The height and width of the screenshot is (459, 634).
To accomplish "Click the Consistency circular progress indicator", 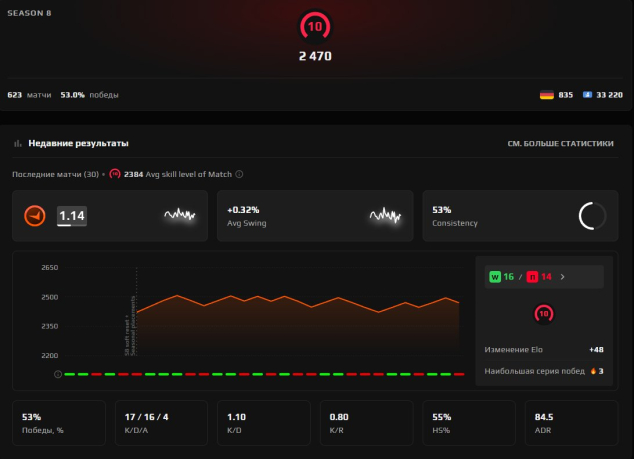I will tap(592, 216).
